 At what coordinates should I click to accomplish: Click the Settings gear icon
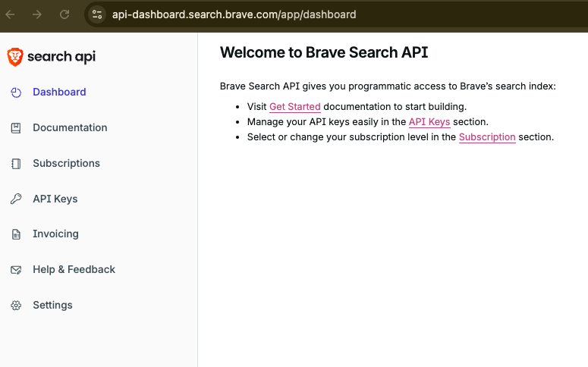[16, 305]
